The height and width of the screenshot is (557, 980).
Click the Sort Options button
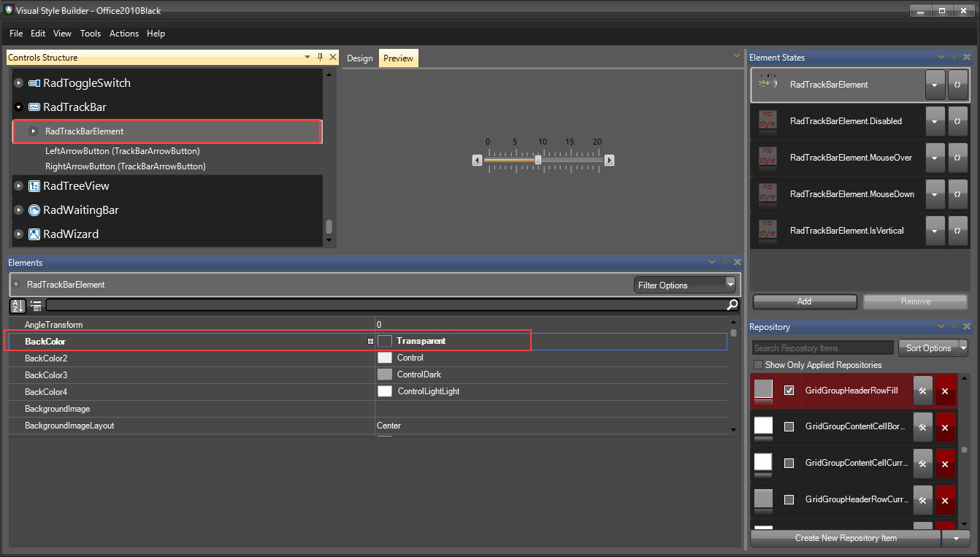click(928, 347)
